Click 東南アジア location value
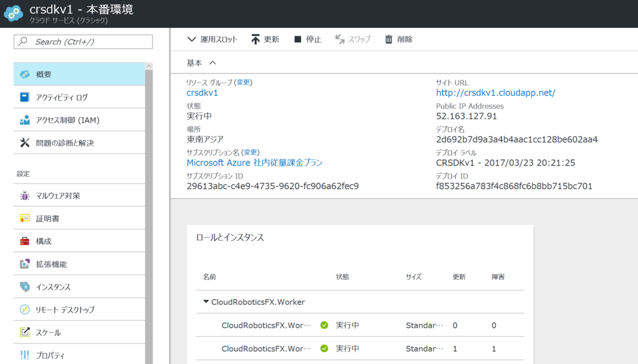 (x=205, y=139)
